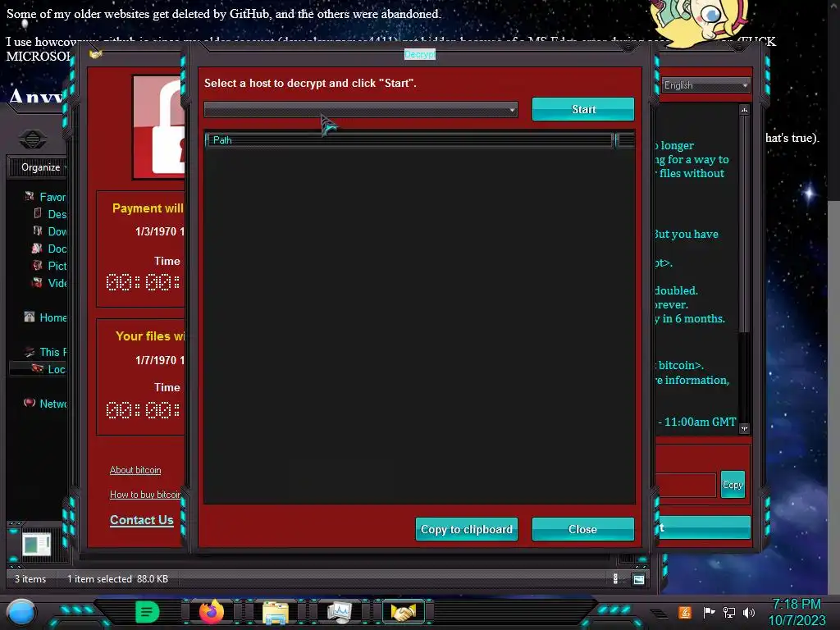Viewport: 840px width, 630px height.
Task: Select This PC in the Explorer sidebar
Action: (x=52, y=352)
